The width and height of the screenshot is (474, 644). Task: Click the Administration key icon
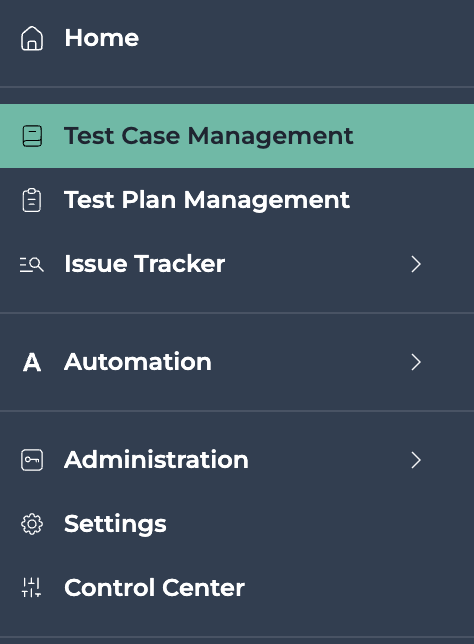32,460
